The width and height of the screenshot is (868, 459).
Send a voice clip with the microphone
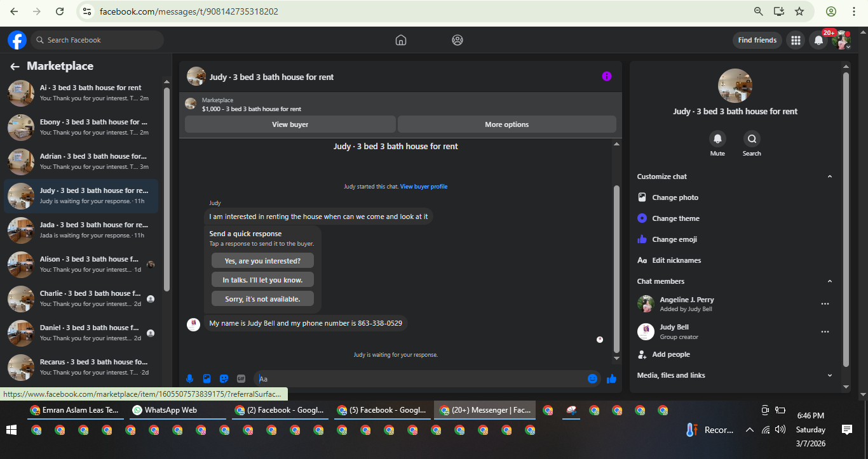(189, 378)
